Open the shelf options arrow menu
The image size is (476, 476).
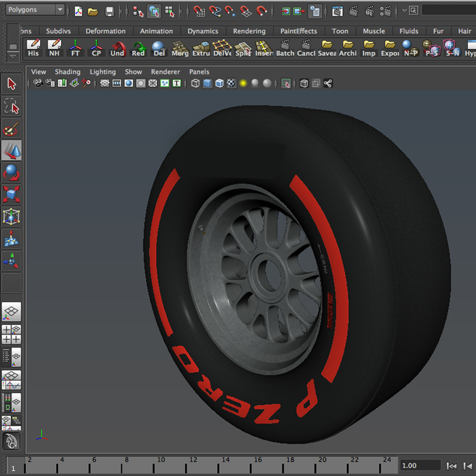tap(13, 57)
